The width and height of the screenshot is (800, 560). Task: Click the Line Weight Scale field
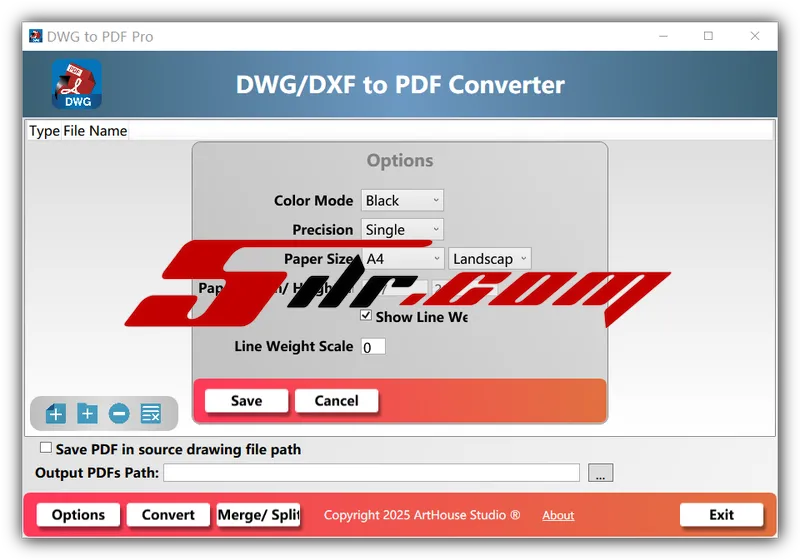[x=373, y=347]
